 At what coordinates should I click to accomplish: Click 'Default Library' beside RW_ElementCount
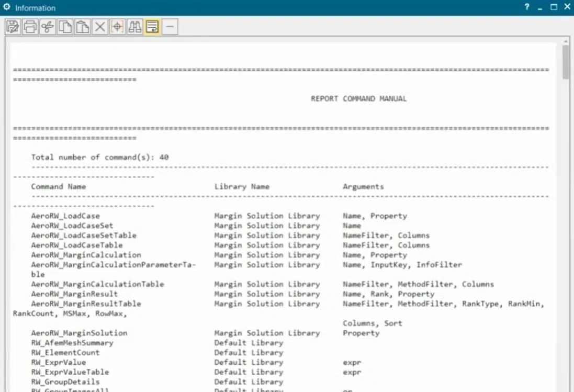tap(249, 353)
